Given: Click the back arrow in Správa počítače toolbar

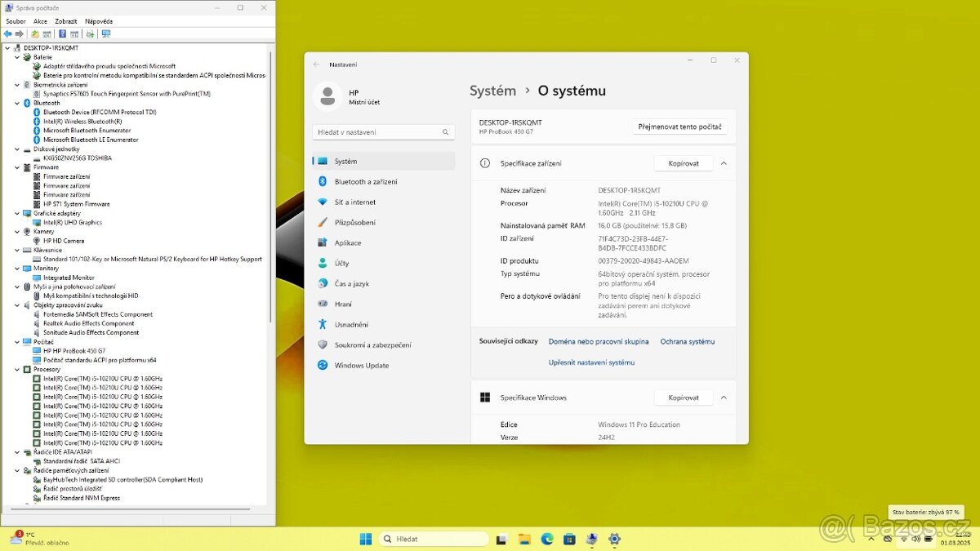Looking at the screenshot, I should [8, 33].
